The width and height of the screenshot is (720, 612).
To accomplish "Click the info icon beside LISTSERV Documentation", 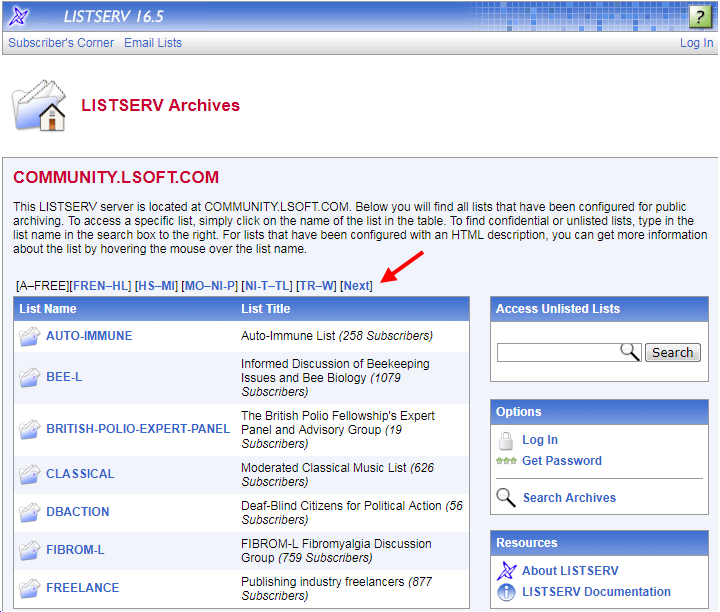I will 506,592.
